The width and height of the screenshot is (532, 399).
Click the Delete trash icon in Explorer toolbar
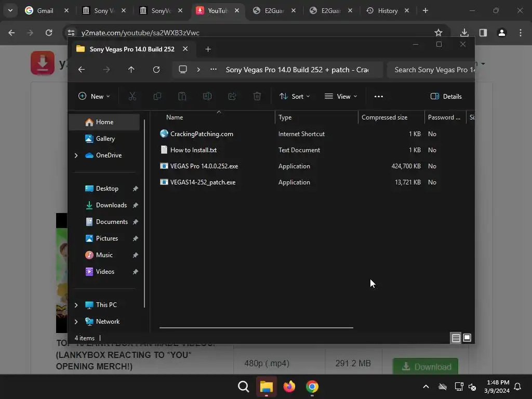[257, 96]
